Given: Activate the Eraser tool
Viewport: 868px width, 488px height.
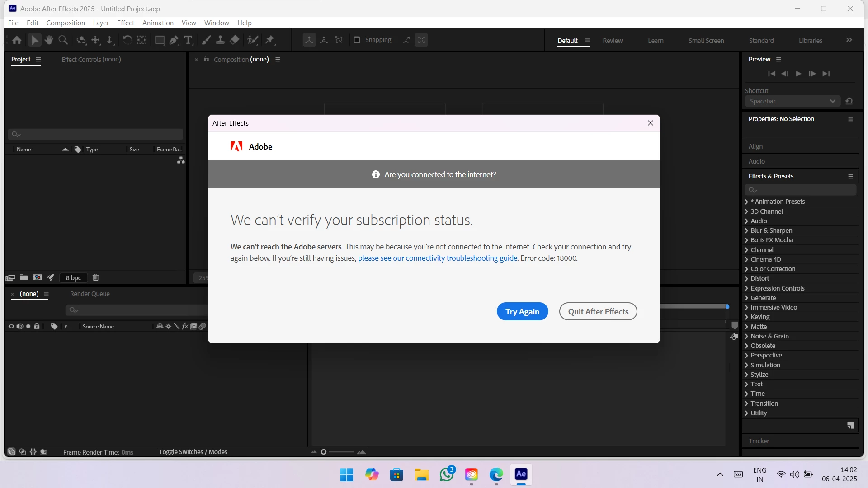Looking at the screenshot, I should pos(235,40).
